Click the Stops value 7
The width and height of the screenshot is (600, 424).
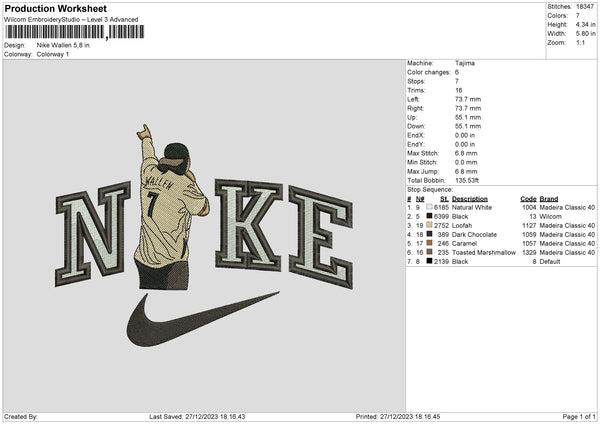coord(457,81)
